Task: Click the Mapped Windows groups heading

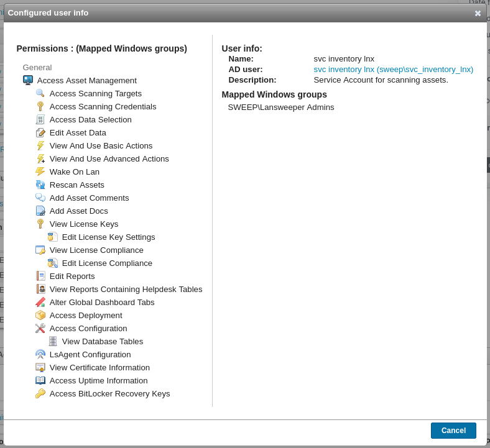Action: [274, 94]
